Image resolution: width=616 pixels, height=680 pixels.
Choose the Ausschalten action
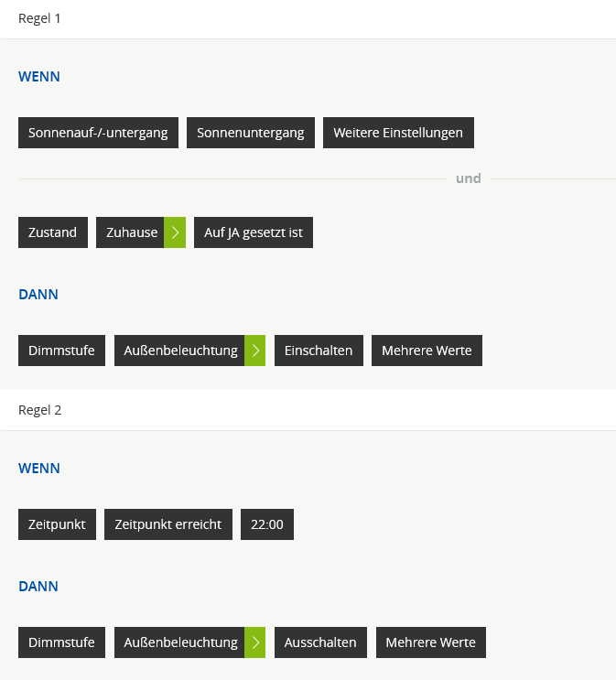tap(320, 642)
